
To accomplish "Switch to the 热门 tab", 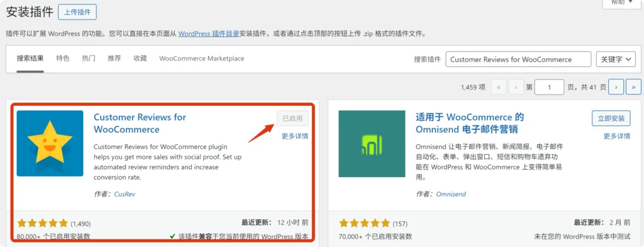I will pyautogui.click(x=88, y=59).
